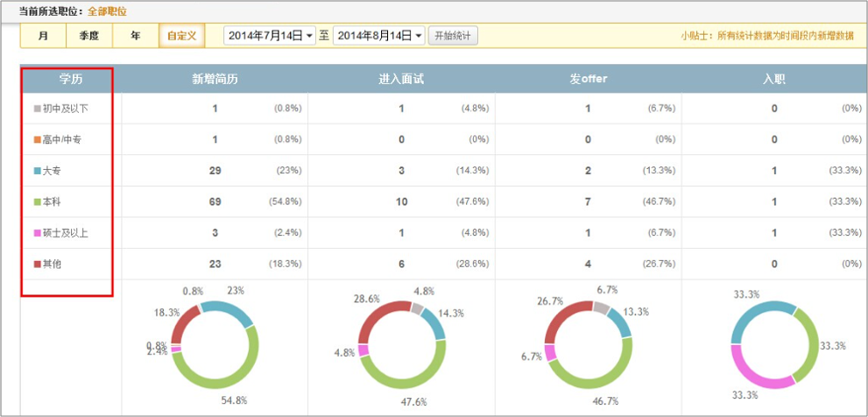Click the green 本科 legend swatch
Screen dimensions: 868x417
37,202
